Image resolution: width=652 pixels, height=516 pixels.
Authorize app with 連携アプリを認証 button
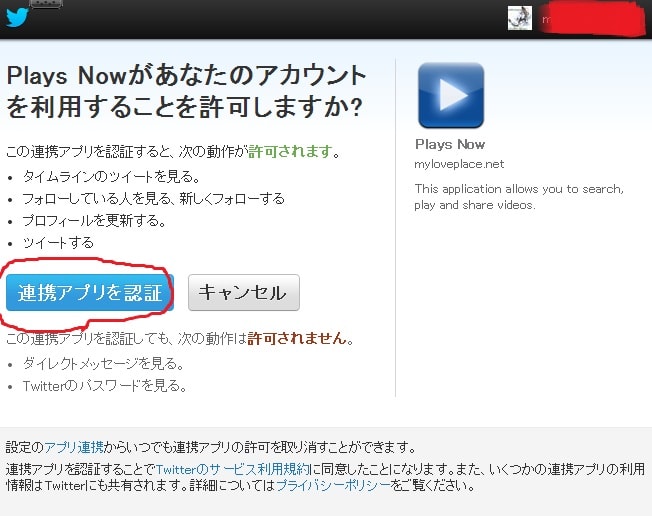(90, 292)
